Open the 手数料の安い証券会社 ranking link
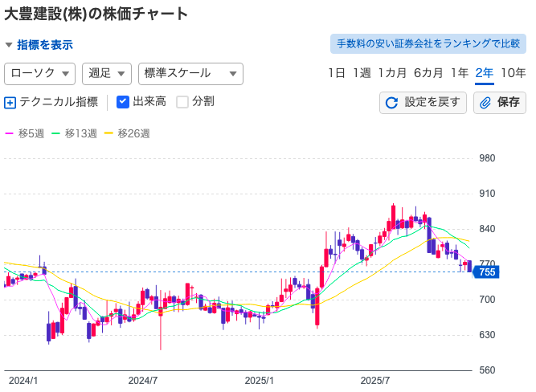This screenshot has width=536, height=392. point(428,43)
